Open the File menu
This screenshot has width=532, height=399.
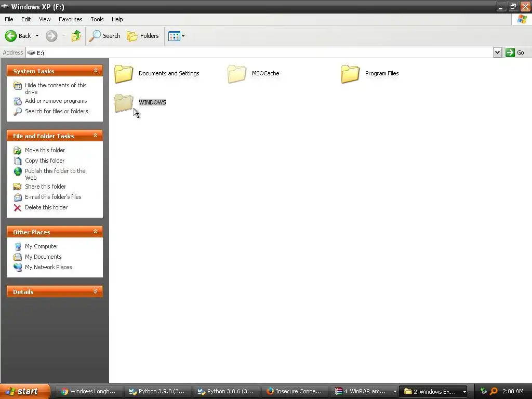[9, 19]
